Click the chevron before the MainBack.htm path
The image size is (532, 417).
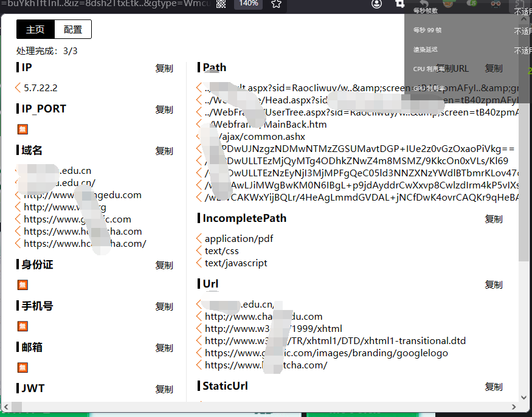pyautogui.click(x=199, y=125)
